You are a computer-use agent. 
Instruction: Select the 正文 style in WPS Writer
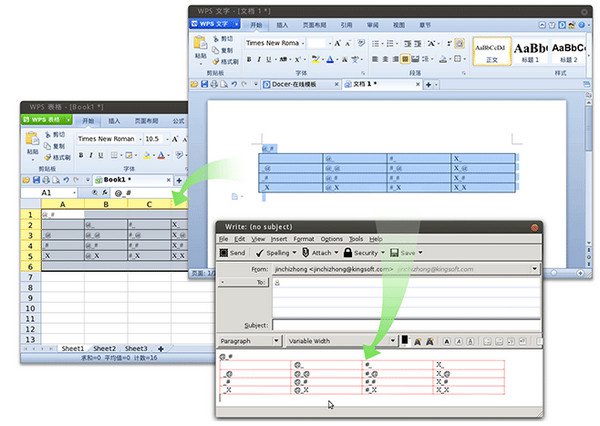tap(492, 51)
